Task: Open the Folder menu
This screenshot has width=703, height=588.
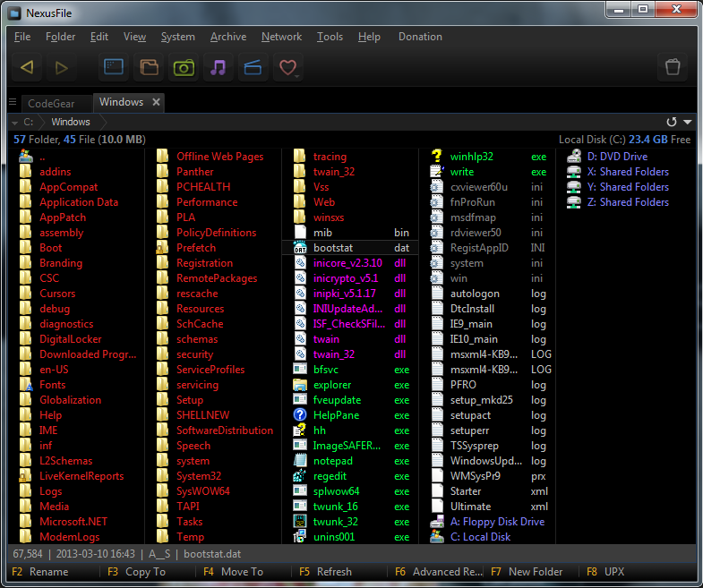Action: click(61, 37)
